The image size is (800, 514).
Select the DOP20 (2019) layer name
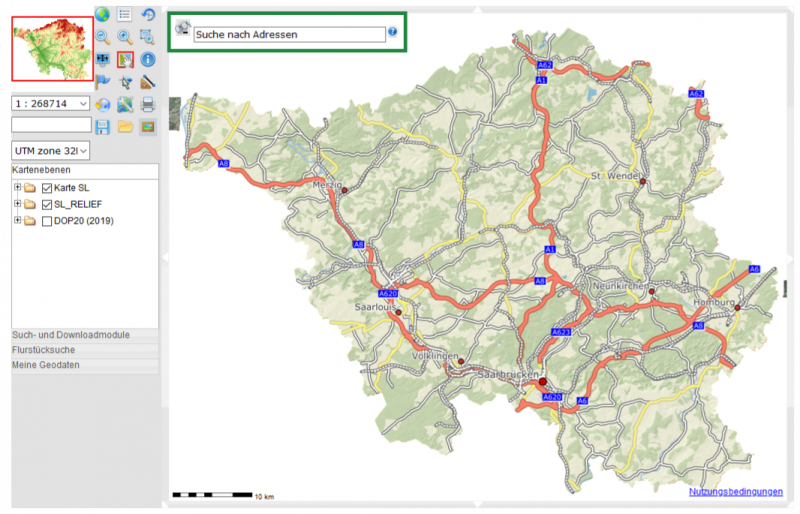pyautogui.click(x=84, y=221)
